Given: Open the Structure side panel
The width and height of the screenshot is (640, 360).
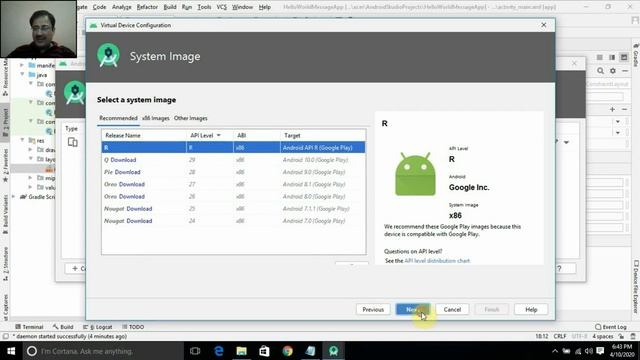Looking at the screenshot, I should [5, 263].
